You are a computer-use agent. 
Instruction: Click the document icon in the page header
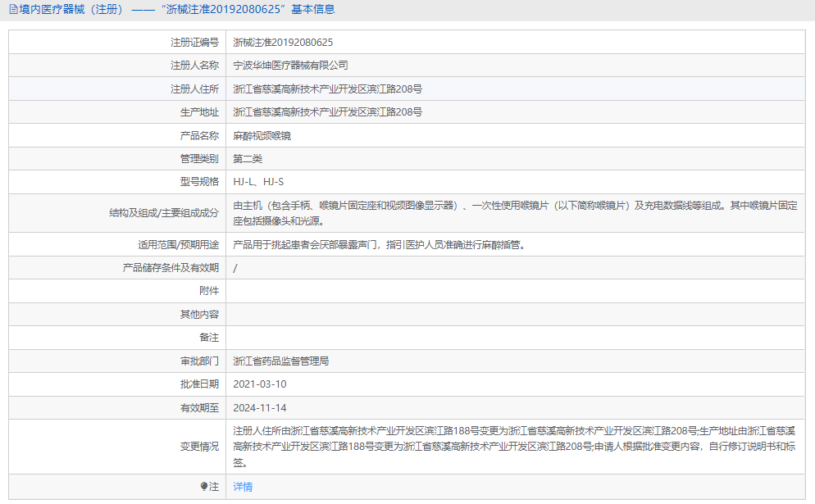pos(12,11)
